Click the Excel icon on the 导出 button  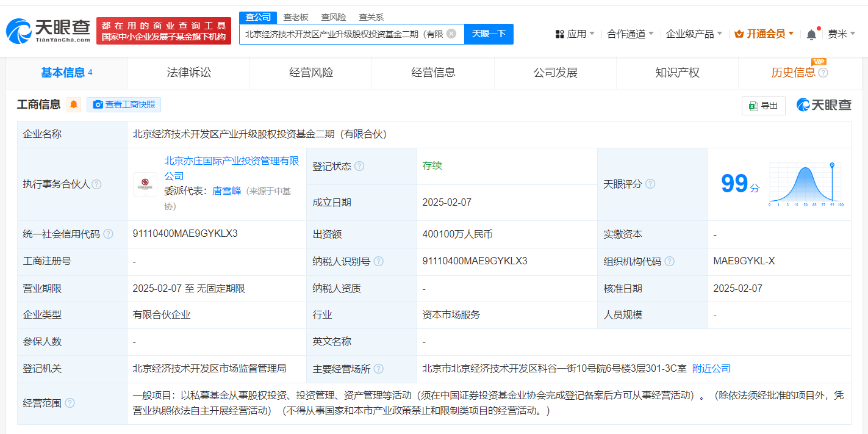click(x=752, y=105)
